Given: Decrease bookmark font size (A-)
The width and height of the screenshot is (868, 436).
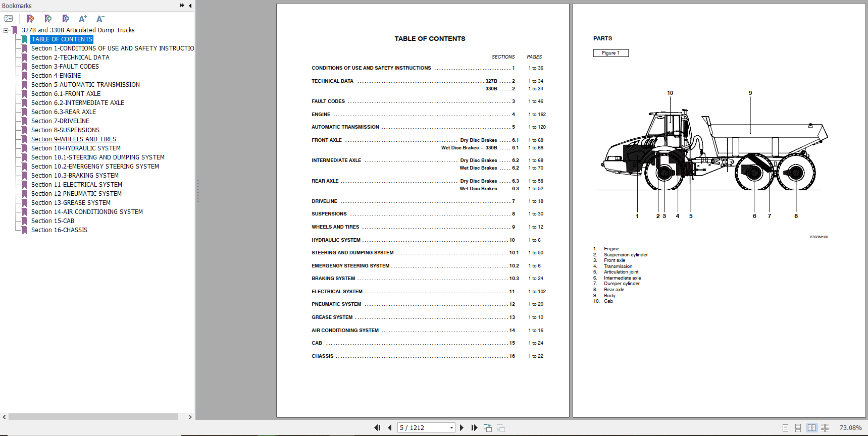Looking at the screenshot, I should coord(100,19).
